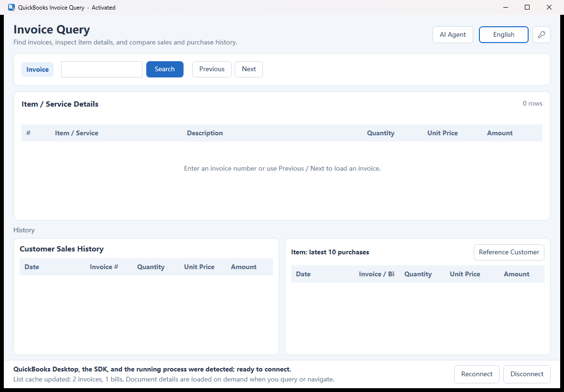Click the History section label
This screenshot has width=564, height=392.
point(24,230)
